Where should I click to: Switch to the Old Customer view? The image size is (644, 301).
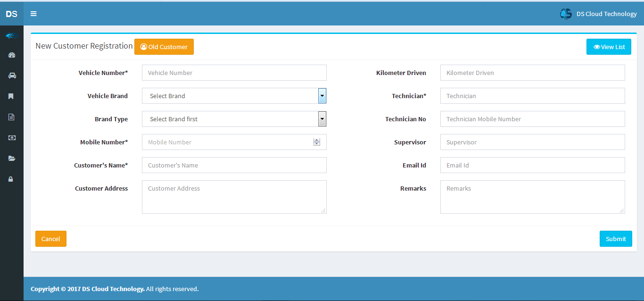tap(164, 46)
